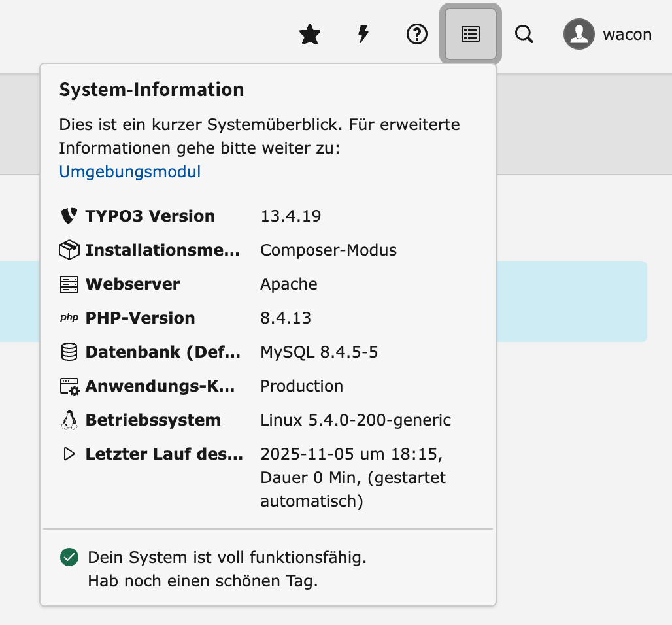Viewport: 672px width, 625px height.
Task: Click the Datenbank cylinder icon
Action: click(69, 352)
